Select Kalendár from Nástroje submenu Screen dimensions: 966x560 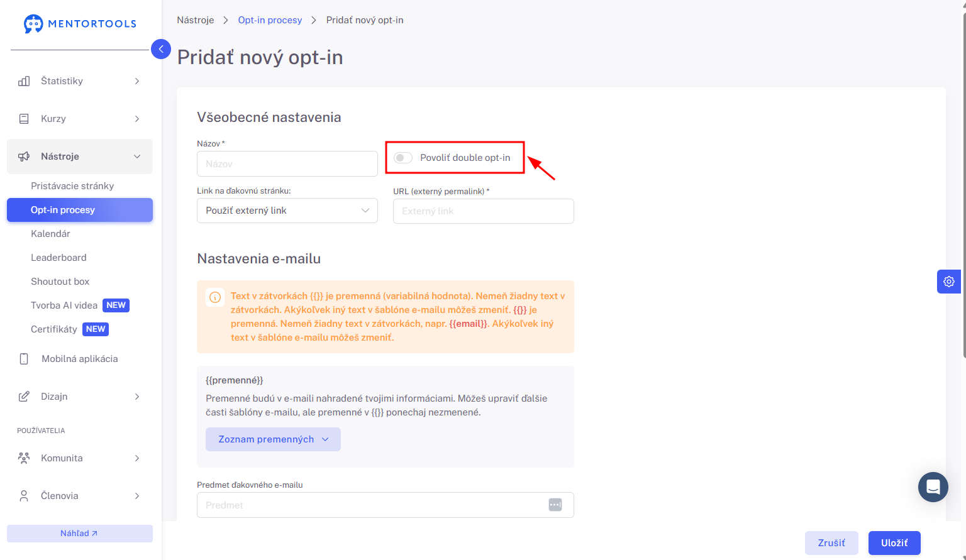[x=50, y=234]
